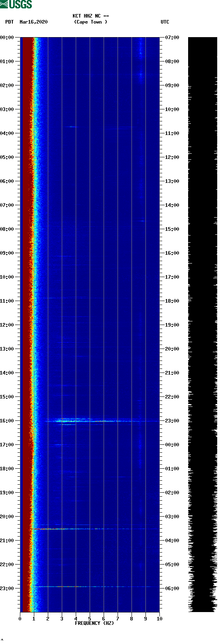
Task: Click the FREQUENCY (HZ) axis label
Action: [x=94, y=623]
